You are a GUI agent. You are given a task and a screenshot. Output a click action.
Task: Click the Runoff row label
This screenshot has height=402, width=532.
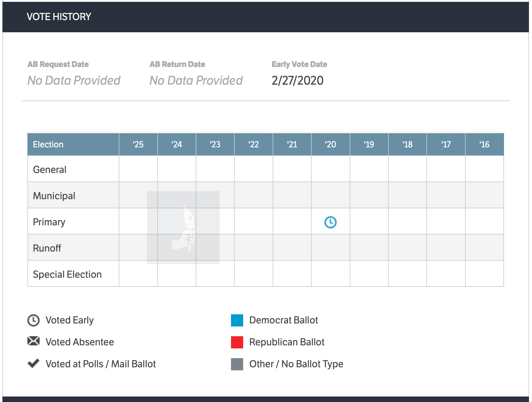(x=47, y=248)
